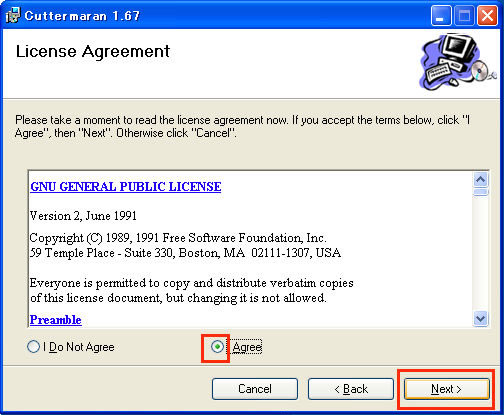The width and height of the screenshot is (504, 415).
Task: Go to previous step with Back button
Action: pyautogui.click(x=351, y=389)
